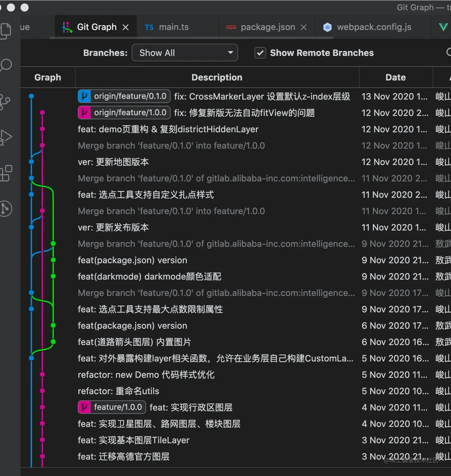Click the 'Branches:' label
Screen dimensions: 451x476
[105, 53]
